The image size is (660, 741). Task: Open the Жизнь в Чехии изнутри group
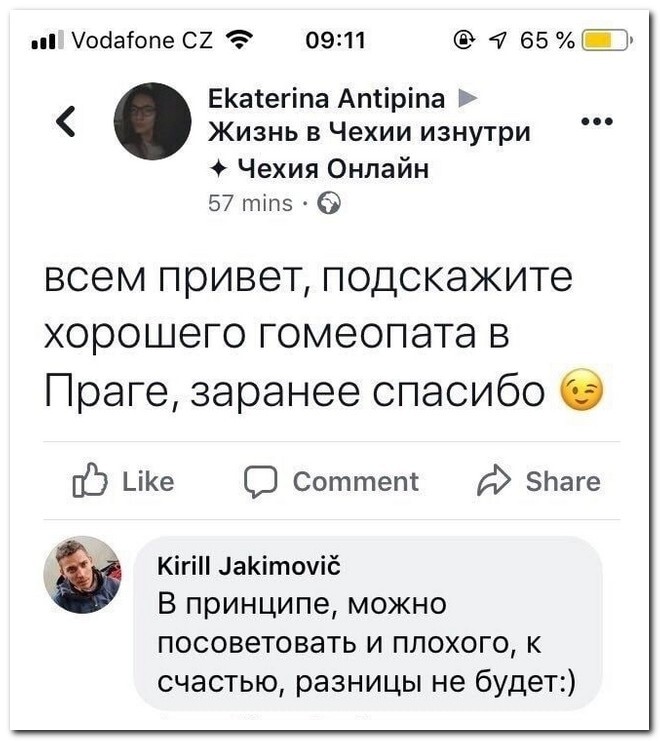[x=369, y=133]
